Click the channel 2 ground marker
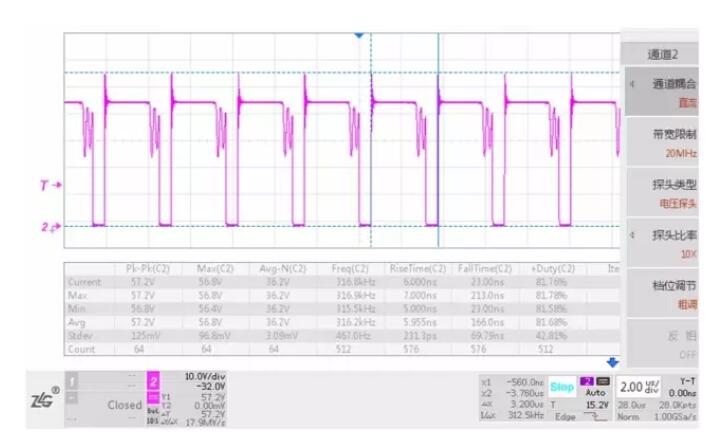 (x=50, y=227)
